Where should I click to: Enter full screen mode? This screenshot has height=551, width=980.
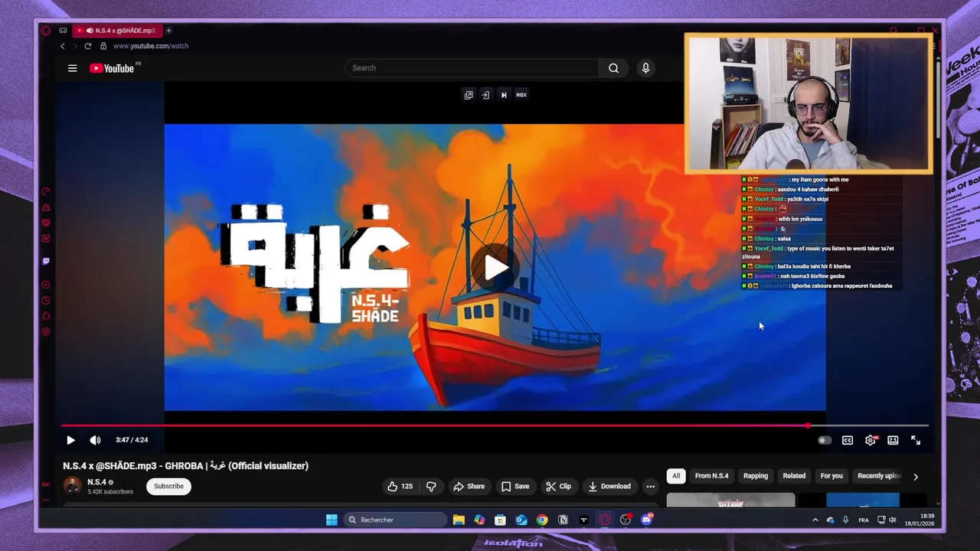point(916,440)
